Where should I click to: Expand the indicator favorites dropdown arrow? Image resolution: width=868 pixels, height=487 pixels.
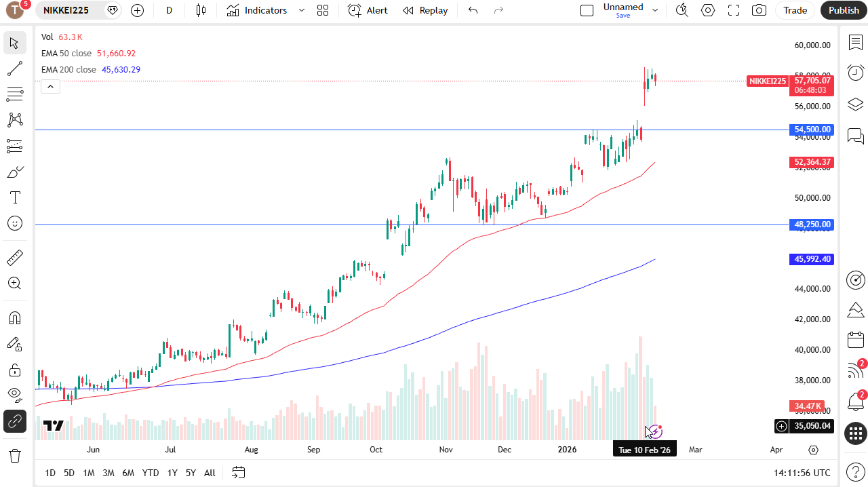[302, 10]
